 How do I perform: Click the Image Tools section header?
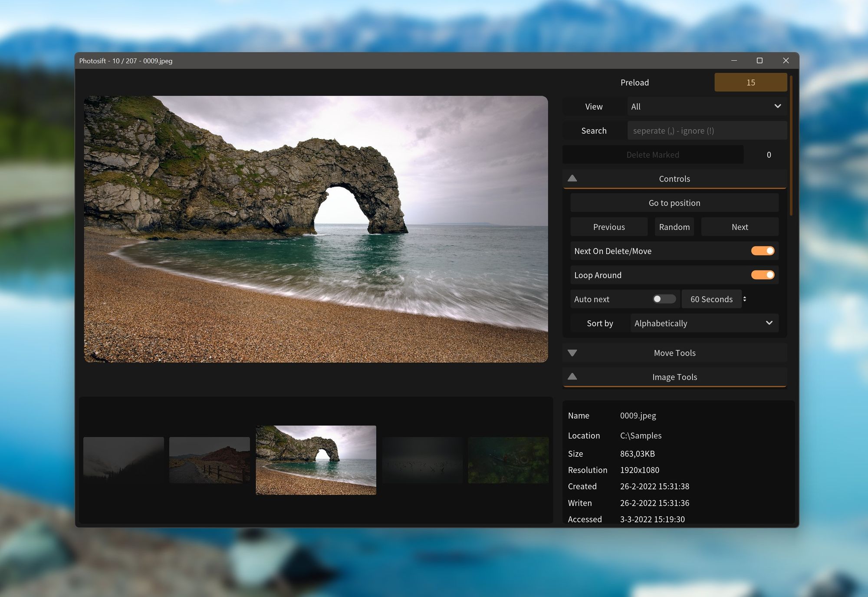pyautogui.click(x=674, y=377)
